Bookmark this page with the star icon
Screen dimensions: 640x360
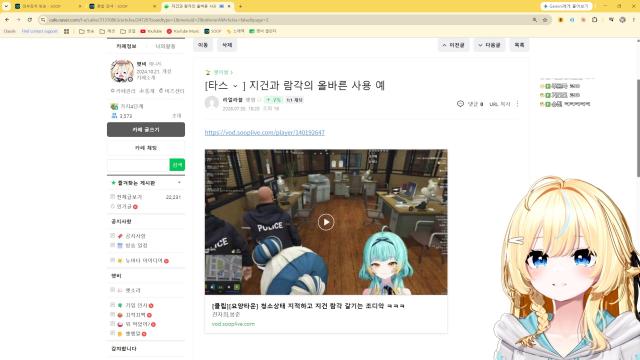coord(545,20)
